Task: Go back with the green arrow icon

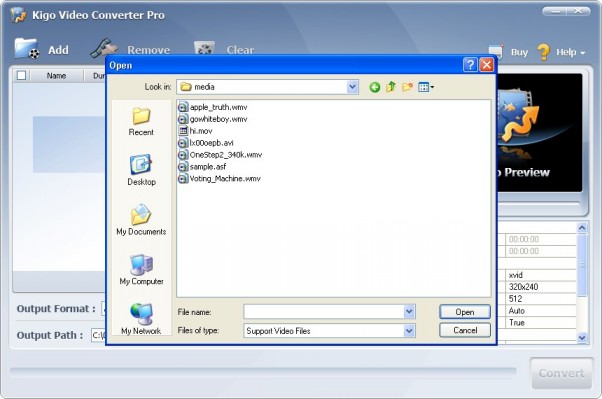Action: tap(375, 87)
